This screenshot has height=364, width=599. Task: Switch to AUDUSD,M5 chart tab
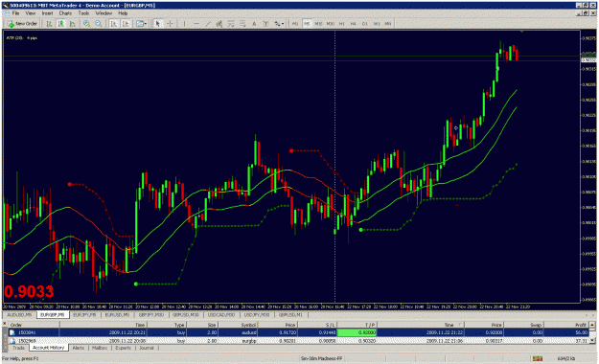19,315
